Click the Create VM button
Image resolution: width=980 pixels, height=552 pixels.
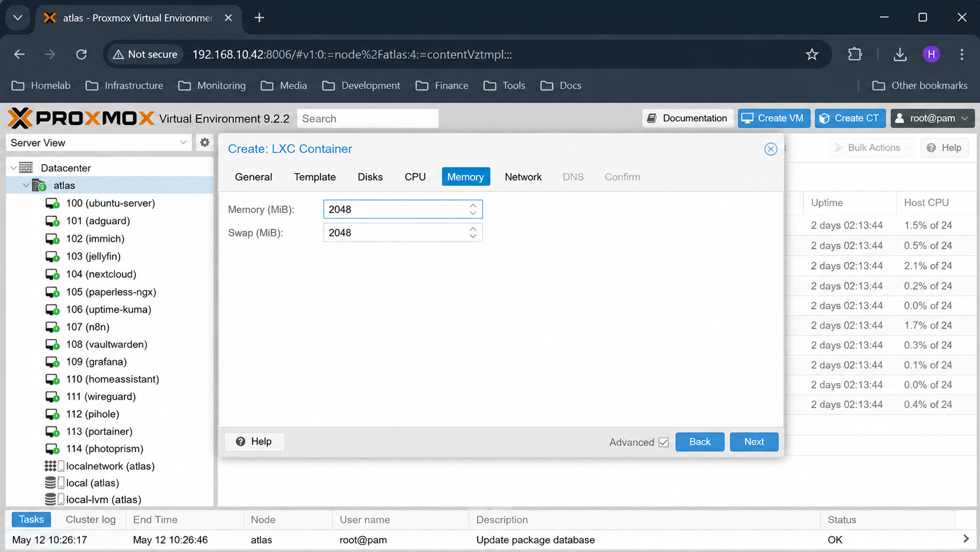(x=774, y=118)
